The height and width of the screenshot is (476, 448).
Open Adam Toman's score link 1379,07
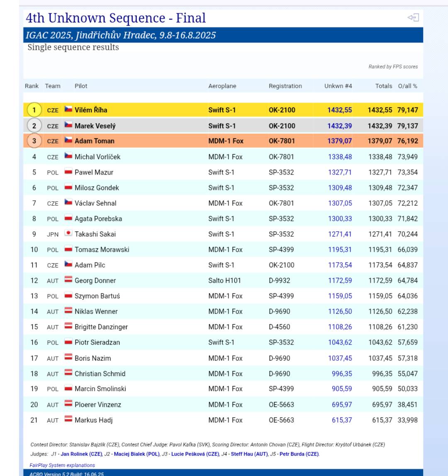pyautogui.click(x=339, y=141)
